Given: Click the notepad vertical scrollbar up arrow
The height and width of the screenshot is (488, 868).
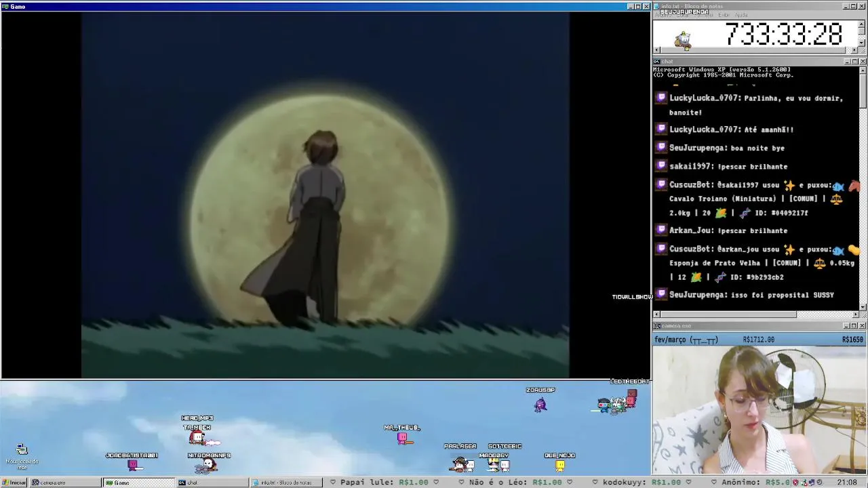Looking at the screenshot, I should click(x=863, y=24).
